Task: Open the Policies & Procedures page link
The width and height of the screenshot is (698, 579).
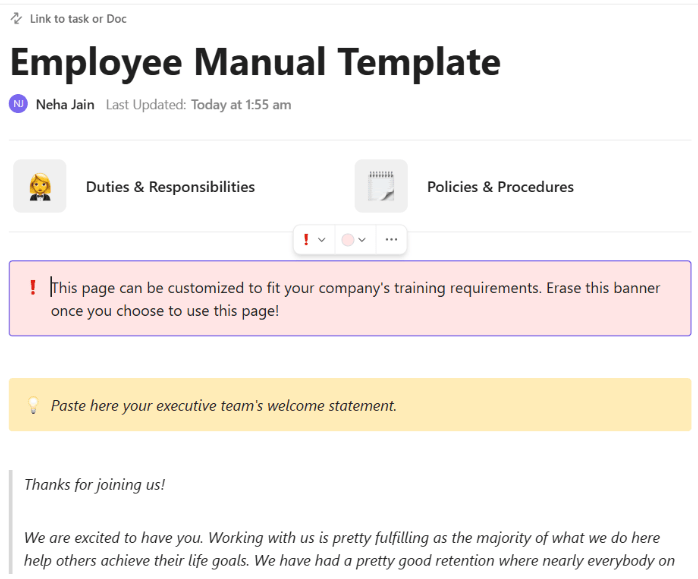Action: coord(500,187)
